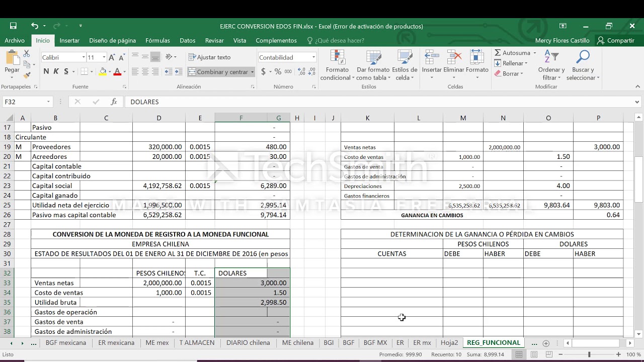This screenshot has width=644, height=362.
Task: Expand the formula bar chevron
Action: (637, 102)
